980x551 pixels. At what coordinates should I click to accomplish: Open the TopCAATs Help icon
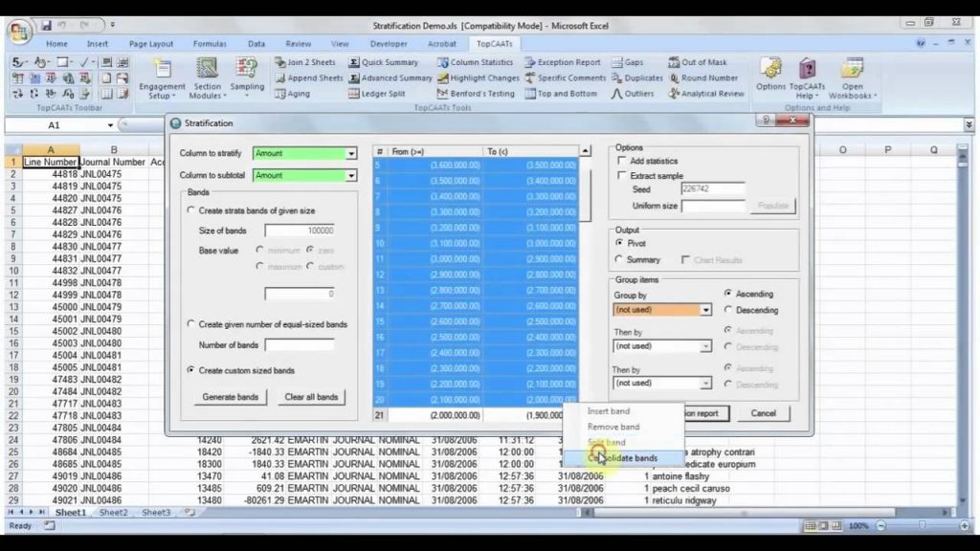809,77
